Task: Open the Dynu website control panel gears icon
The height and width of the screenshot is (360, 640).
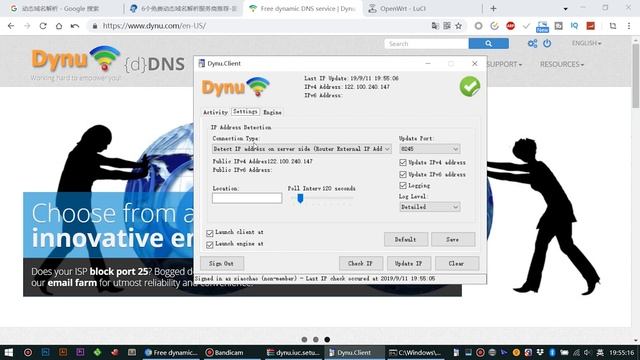Action: (x=532, y=43)
